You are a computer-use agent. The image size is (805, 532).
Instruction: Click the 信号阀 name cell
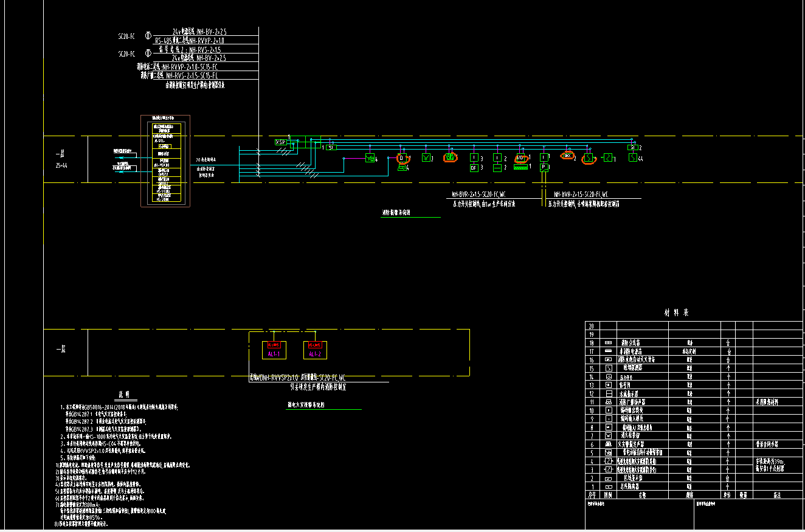(643, 385)
